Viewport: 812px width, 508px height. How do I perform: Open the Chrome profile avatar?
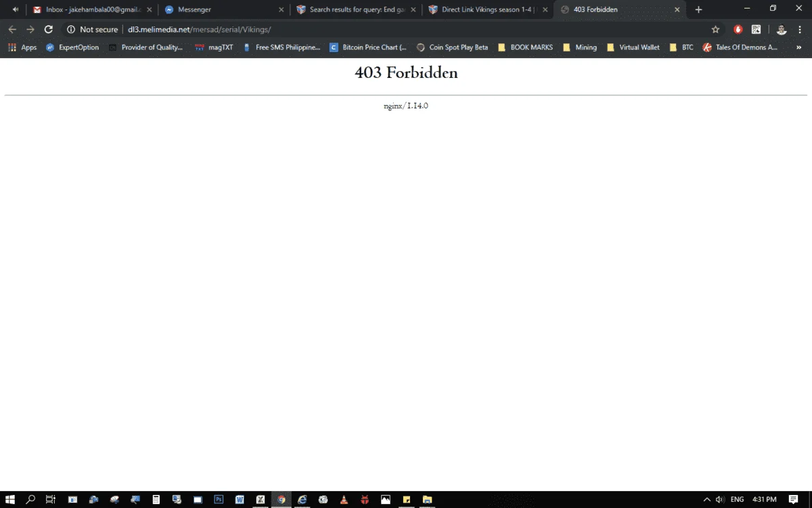(782, 29)
